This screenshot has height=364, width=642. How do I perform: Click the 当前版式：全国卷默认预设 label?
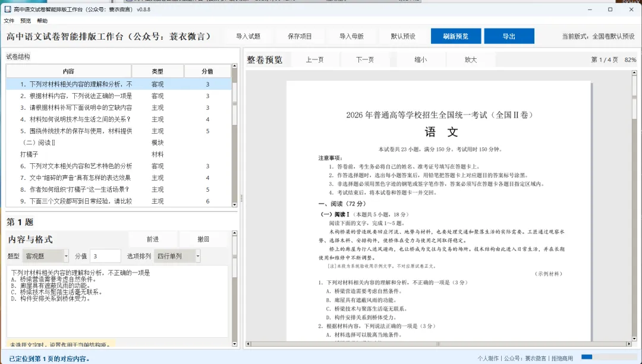click(598, 36)
